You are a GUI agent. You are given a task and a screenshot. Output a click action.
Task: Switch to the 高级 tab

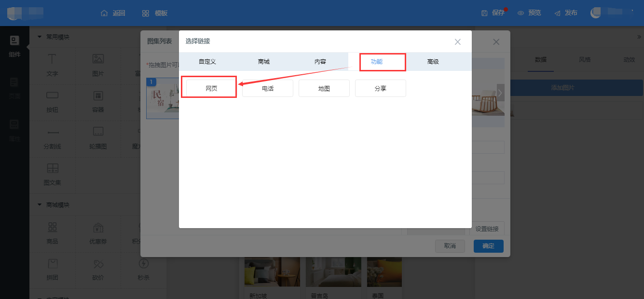click(x=433, y=62)
